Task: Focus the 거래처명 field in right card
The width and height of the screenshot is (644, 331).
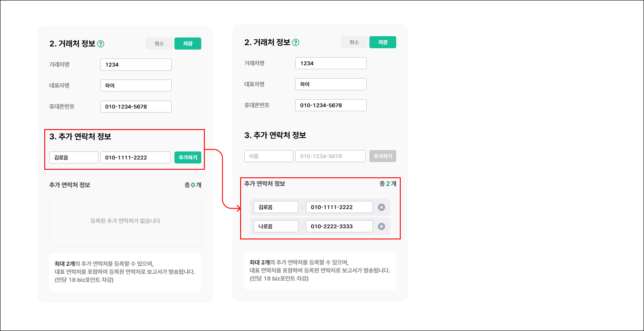Action: (x=330, y=63)
